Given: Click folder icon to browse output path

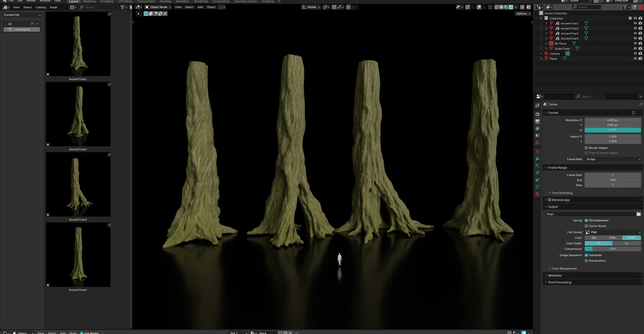Looking at the screenshot, I should point(638,214).
